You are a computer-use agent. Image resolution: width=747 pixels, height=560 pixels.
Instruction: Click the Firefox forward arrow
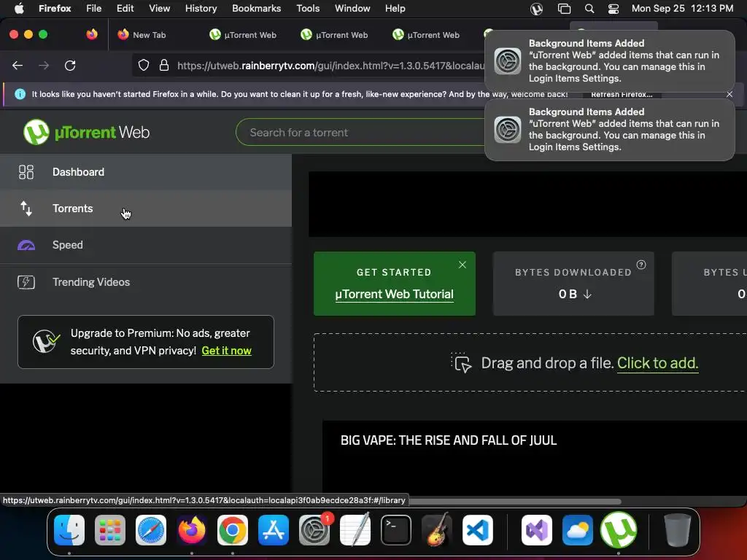[44, 65]
